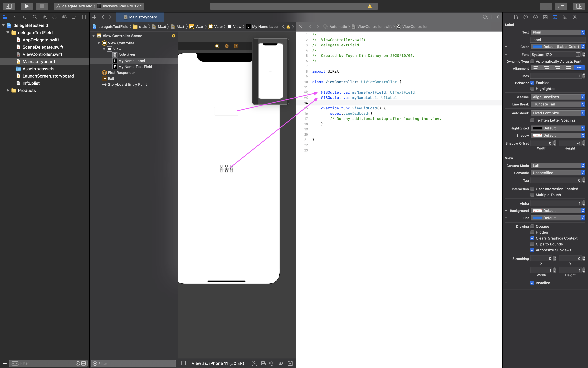Open the Autoshrink dropdown
Image resolution: width=588 pixels, height=368 pixels.
(558, 113)
